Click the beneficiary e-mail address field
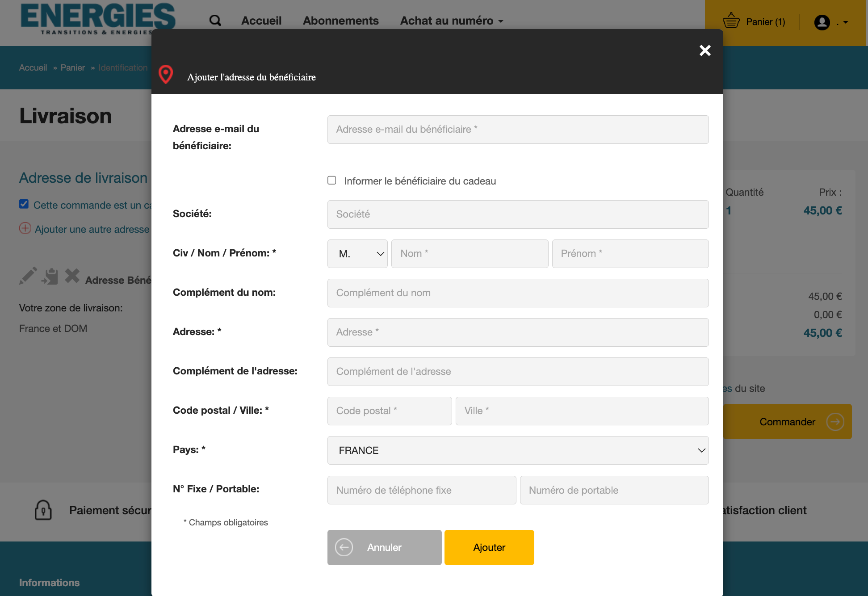The image size is (868, 596). [518, 130]
